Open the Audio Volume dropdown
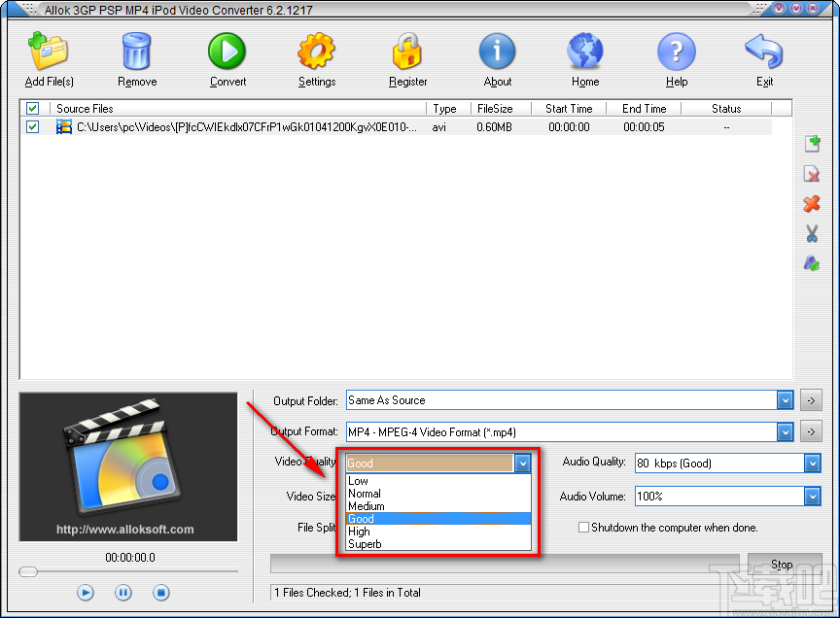Screen dimensions: 840x618 [811, 497]
